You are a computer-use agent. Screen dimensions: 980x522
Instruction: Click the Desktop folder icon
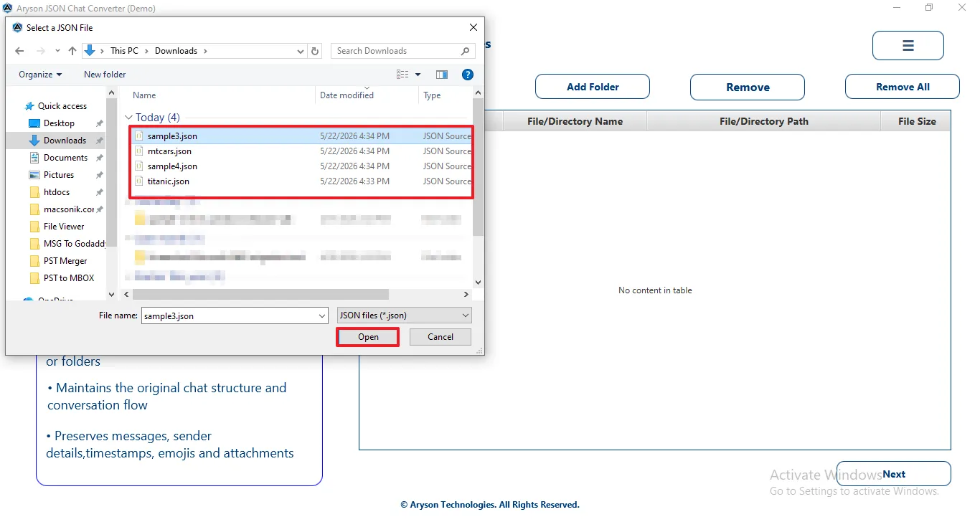pyautogui.click(x=34, y=123)
